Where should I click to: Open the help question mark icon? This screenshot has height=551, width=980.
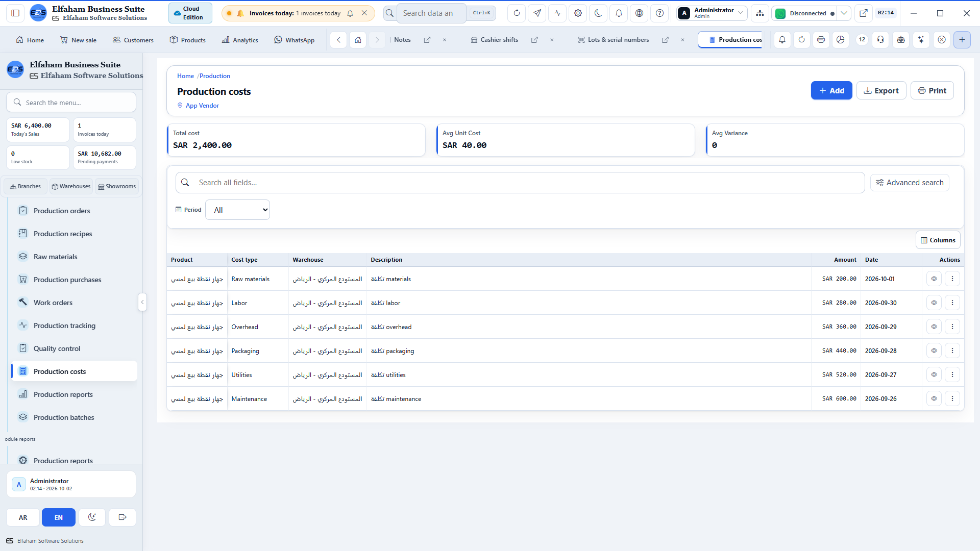tap(659, 13)
